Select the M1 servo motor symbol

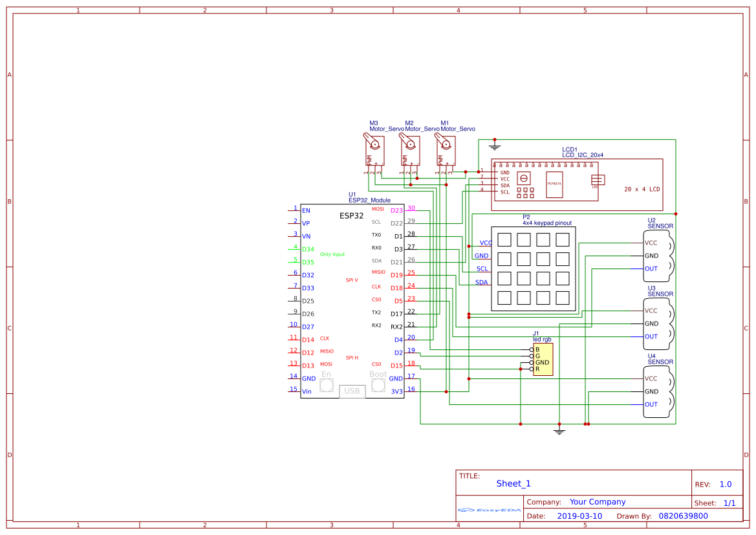(x=444, y=150)
